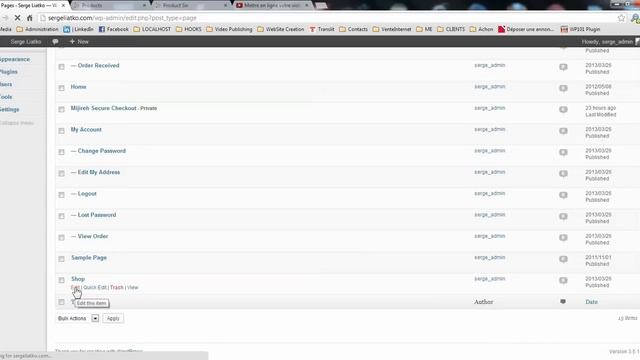This screenshot has height=360, width=640.
Task: Select the Logout page checkbox
Action: (61, 195)
